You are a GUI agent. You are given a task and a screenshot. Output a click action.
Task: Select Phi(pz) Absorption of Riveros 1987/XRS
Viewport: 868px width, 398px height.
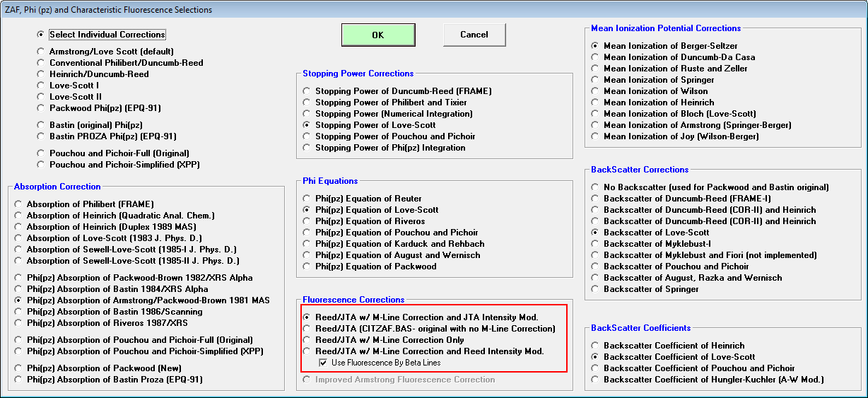18,323
